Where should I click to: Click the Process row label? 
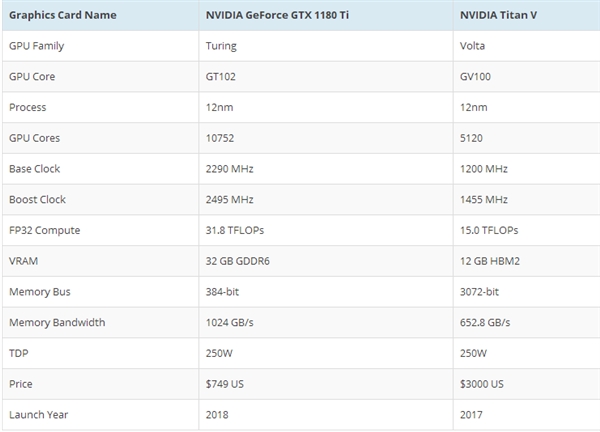28,107
